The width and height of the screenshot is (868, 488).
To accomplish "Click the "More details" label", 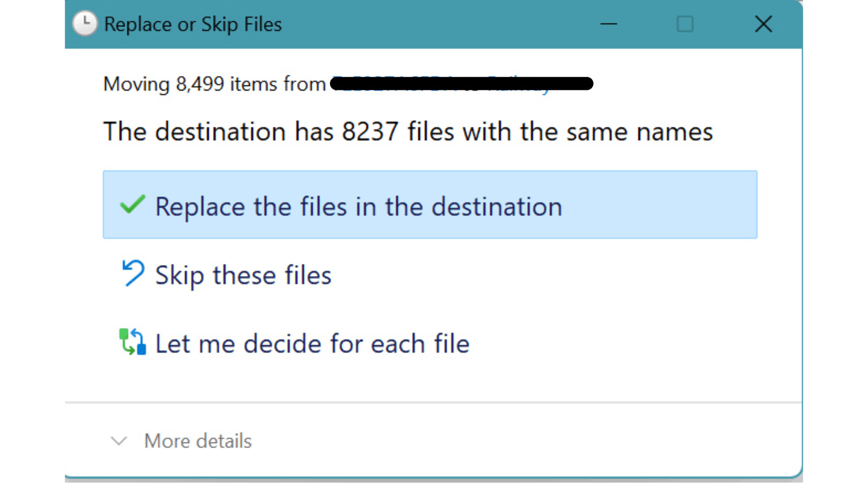I will [198, 441].
